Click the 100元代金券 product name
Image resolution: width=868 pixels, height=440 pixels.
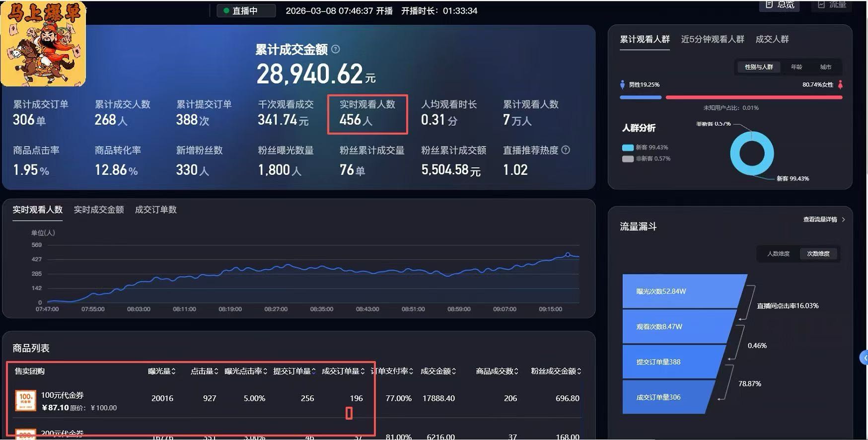[62, 395]
